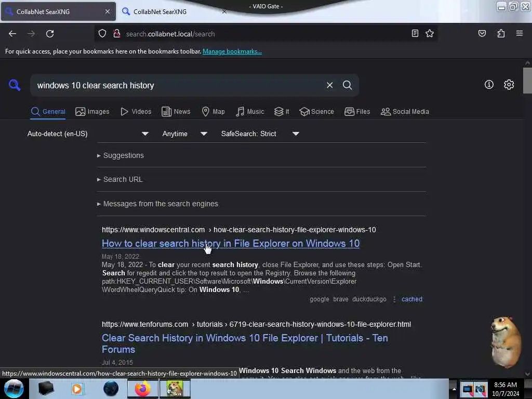The height and width of the screenshot is (399, 532).
Task: Open the black box taskbar icon
Action: tap(46, 389)
